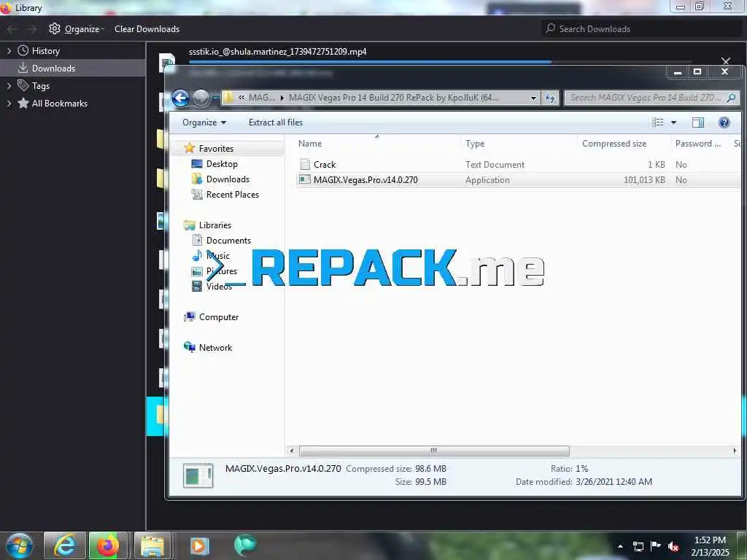
Task: Open Network in navigation pane
Action: (215, 348)
